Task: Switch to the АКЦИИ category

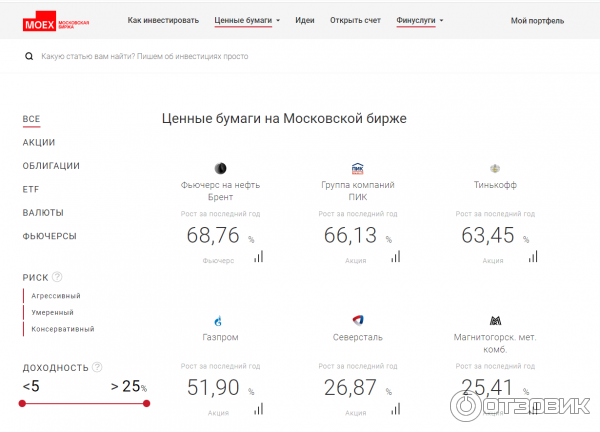Action: (39, 143)
